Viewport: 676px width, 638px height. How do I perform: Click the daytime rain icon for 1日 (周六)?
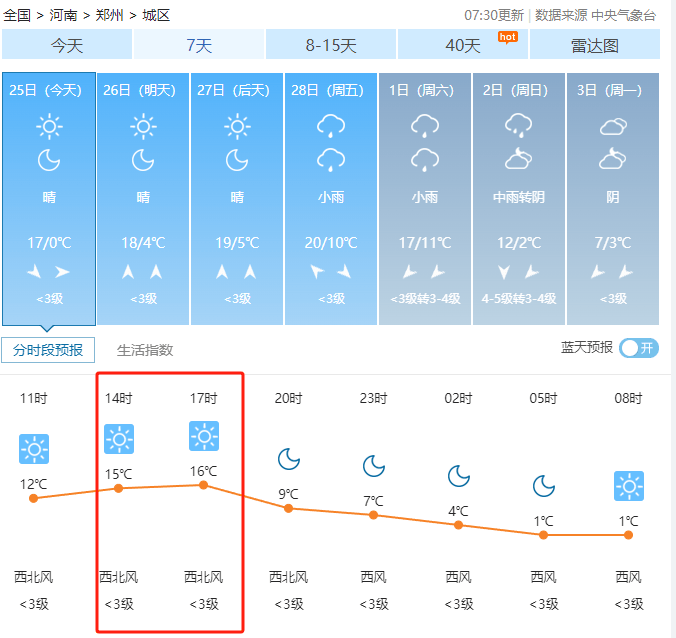pyautogui.click(x=425, y=126)
